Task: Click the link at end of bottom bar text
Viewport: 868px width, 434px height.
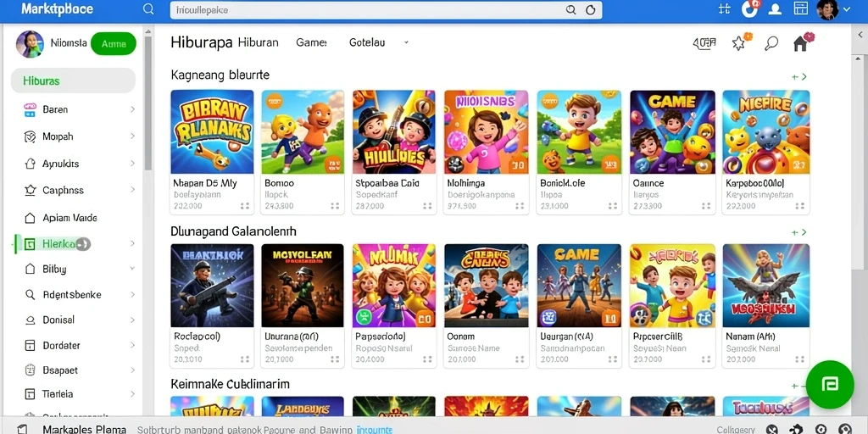Action: tap(374, 429)
